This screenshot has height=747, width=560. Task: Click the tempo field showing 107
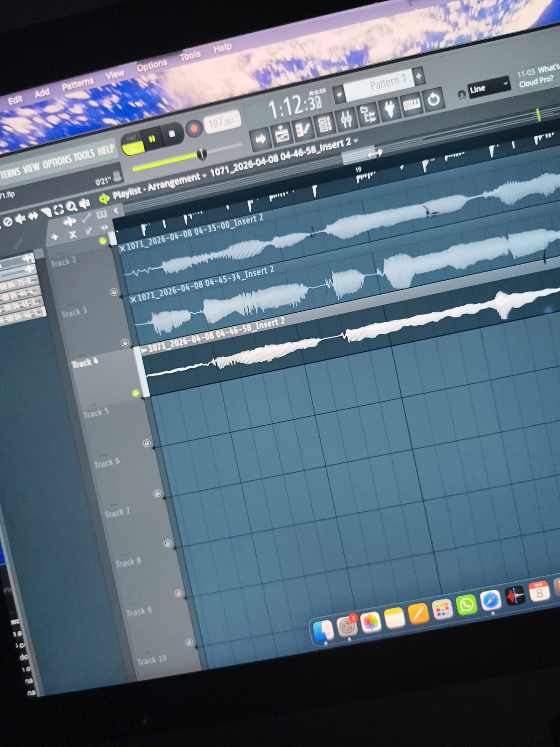click(222, 123)
